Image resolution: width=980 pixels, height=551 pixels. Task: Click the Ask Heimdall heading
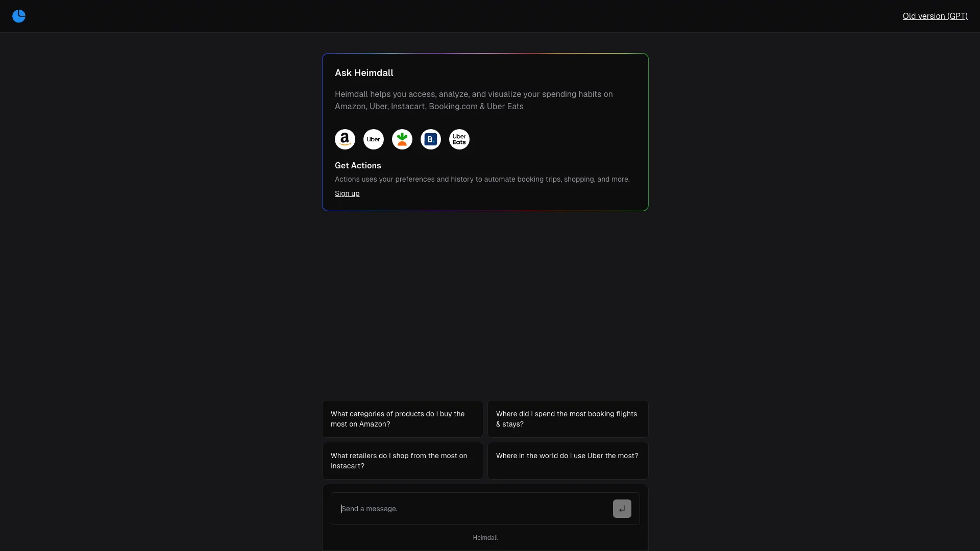(x=364, y=73)
